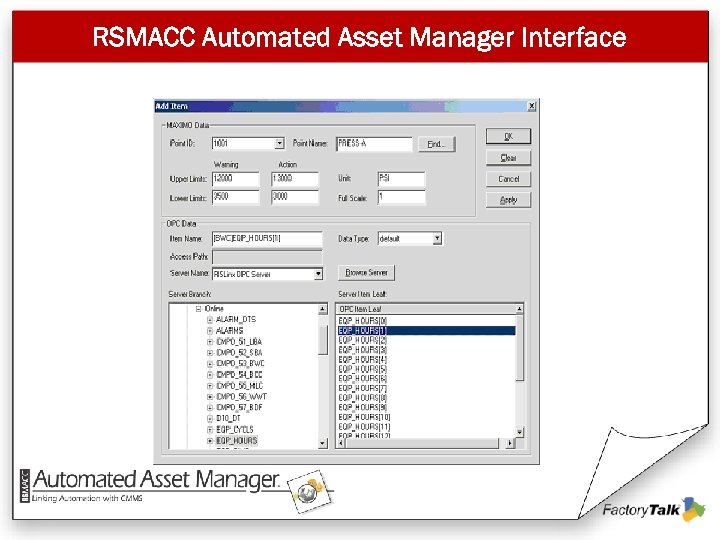Click leaf list horizontal scroll right arrow
The width and height of the screenshot is (720, 540).
click(x=510, y=444)
